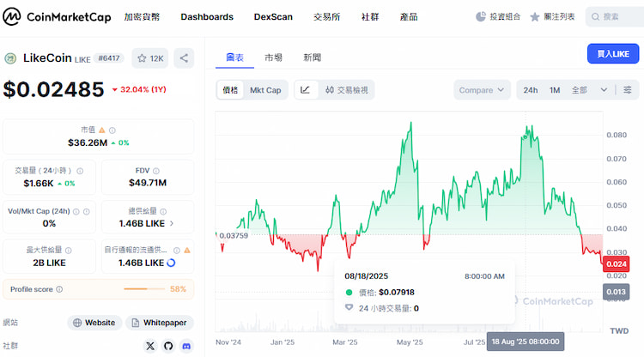Switch to the chart tab
644x357 pixels.
[x=235, y=57]
